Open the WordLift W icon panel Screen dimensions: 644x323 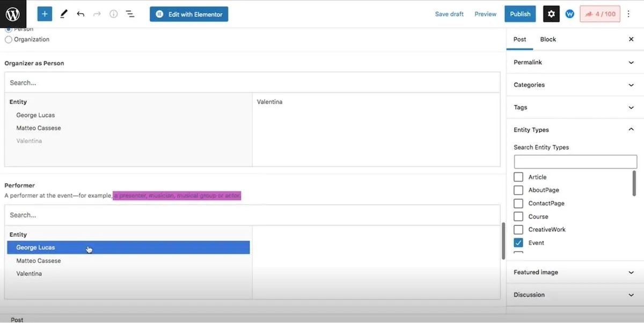point(570,14)
